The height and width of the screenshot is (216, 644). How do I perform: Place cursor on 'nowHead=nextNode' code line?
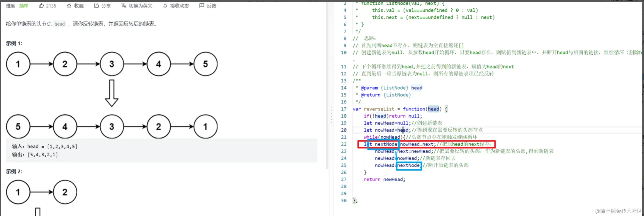[421, 165]
